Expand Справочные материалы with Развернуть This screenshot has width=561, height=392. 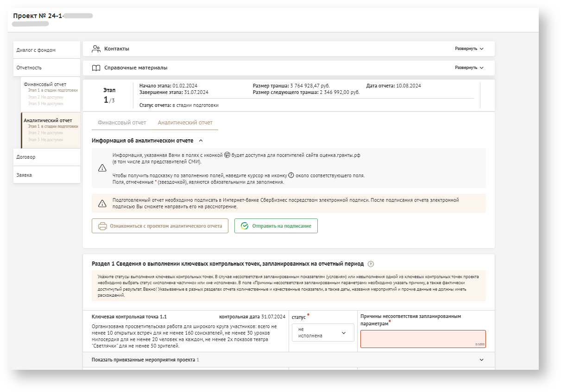click(469, 68)
